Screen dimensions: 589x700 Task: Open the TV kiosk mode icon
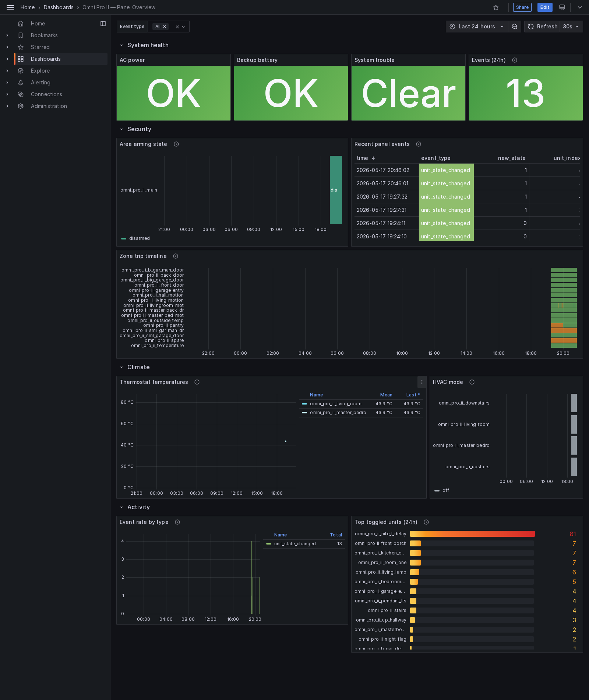(562, 7)
